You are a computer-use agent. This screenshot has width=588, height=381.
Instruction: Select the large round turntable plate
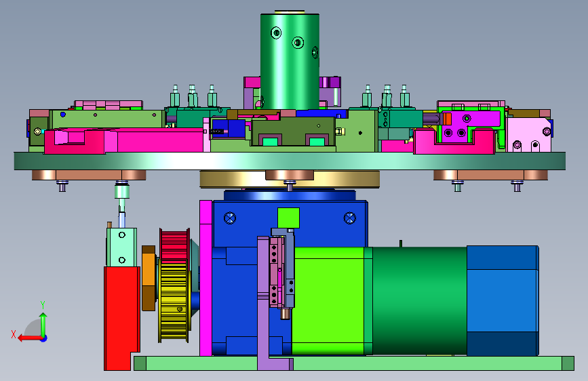coord(290,161)
